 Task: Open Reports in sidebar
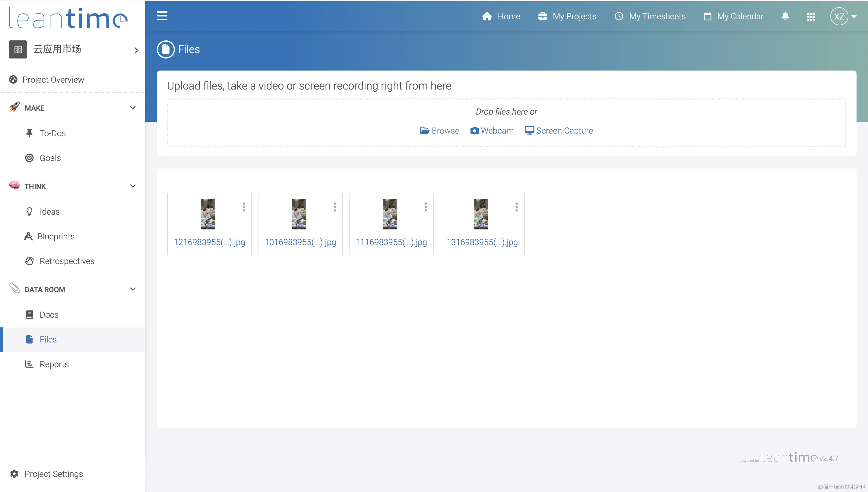(x=72, y=364)
